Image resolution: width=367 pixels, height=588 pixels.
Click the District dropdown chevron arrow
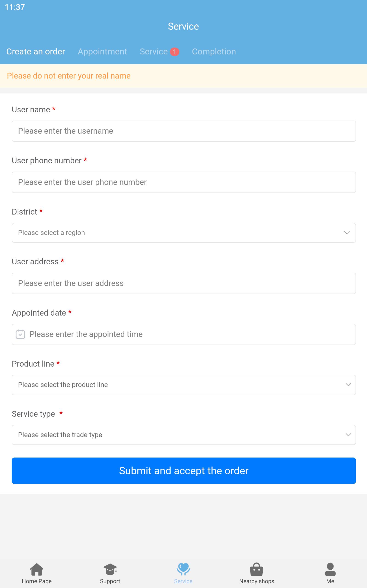click(x=347, y=233)
